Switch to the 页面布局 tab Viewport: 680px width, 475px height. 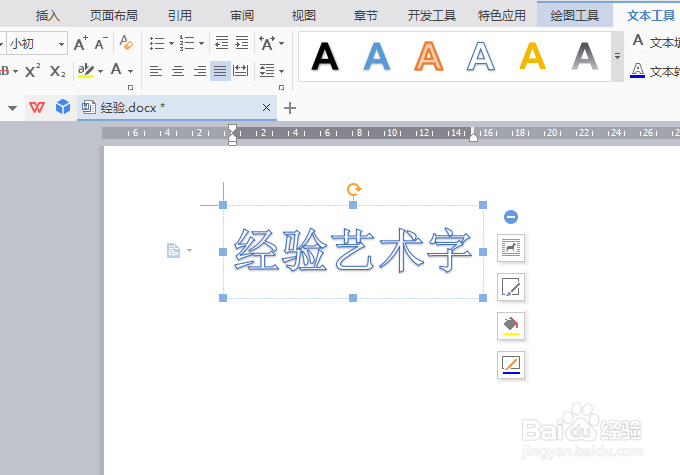pos(114,16)
